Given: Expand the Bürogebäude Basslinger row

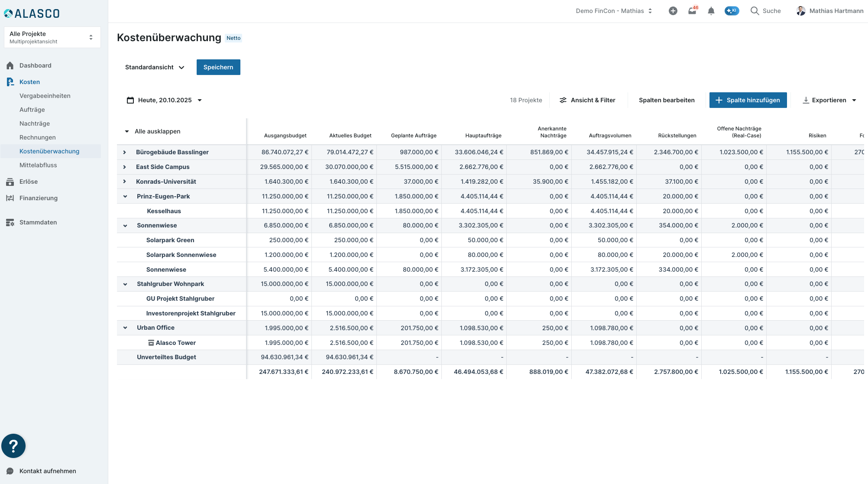Looking at the screenshot, I should 125,152.
